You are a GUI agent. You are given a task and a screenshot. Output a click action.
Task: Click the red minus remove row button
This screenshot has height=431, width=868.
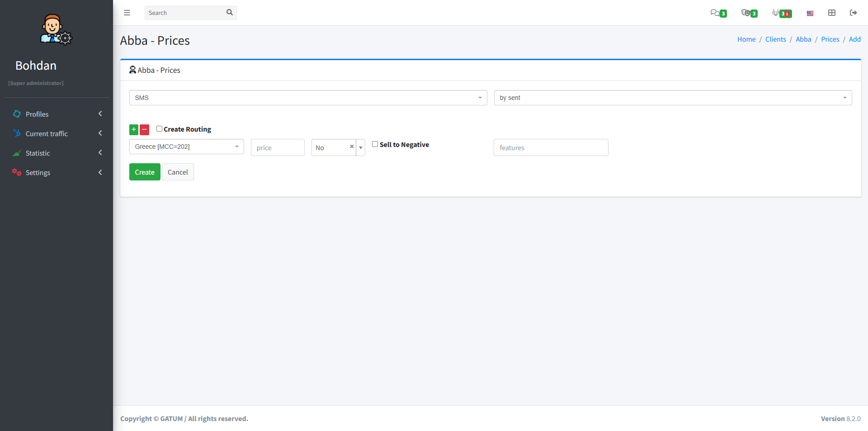[x=144, y=130]
